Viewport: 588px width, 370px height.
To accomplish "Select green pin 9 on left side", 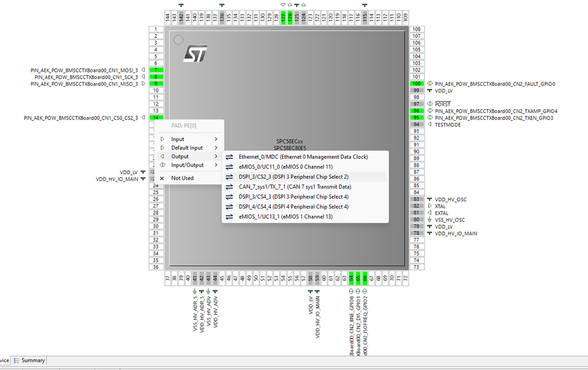I will click(x=156, y=84).
